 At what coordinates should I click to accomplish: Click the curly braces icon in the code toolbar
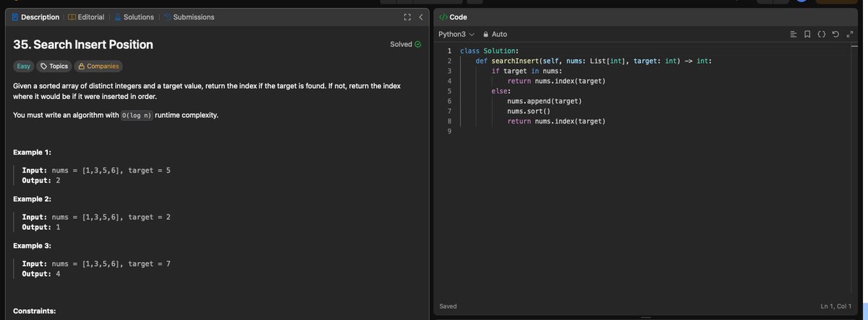click(x=822, y=34)
